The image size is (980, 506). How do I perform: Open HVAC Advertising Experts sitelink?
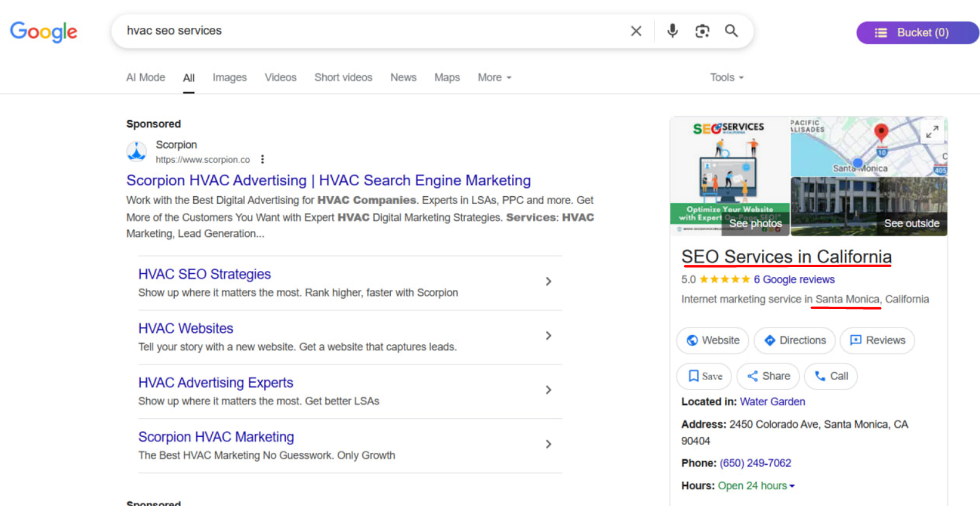[216, 383]
